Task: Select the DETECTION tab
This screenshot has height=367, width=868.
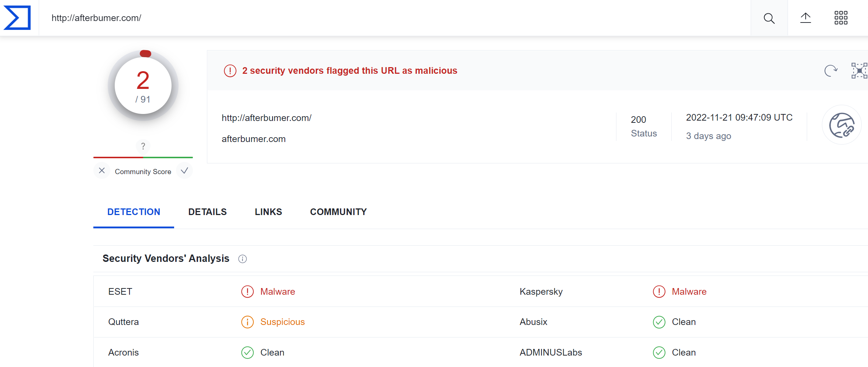Action: pos(134,212)
